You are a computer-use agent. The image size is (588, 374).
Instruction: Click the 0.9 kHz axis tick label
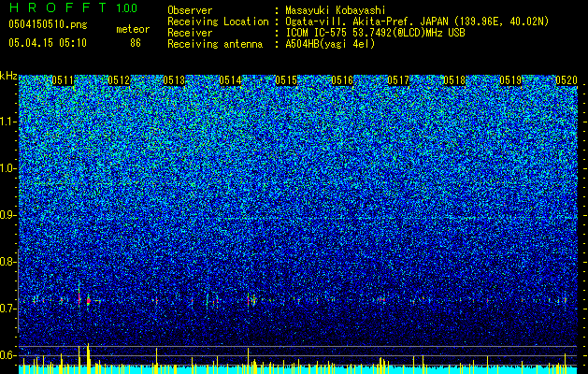point(7,215)
